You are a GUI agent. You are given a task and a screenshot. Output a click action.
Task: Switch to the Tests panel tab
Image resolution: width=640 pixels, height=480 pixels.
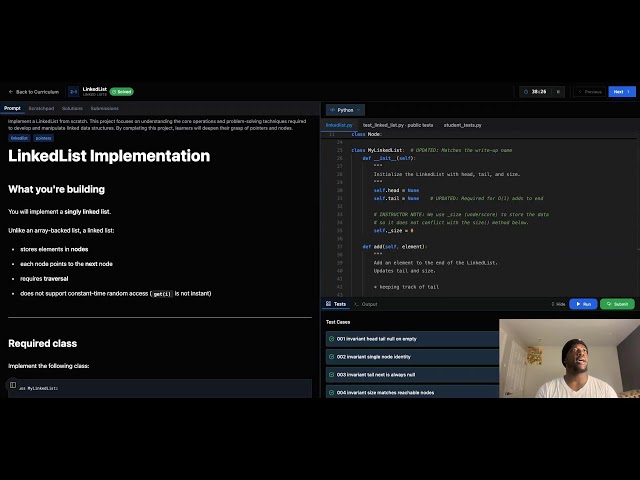click(336, 304)
